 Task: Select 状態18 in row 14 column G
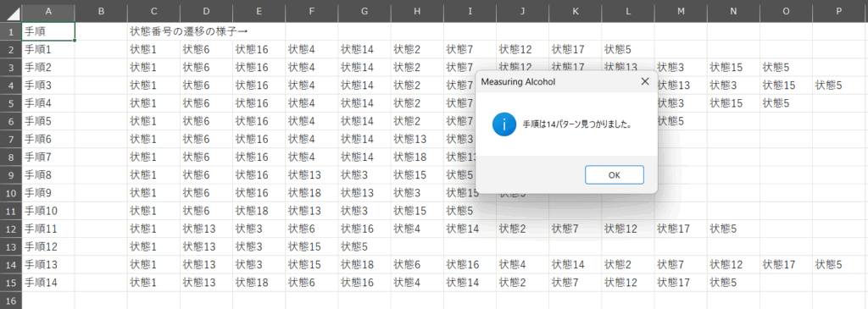pos(364,264)
